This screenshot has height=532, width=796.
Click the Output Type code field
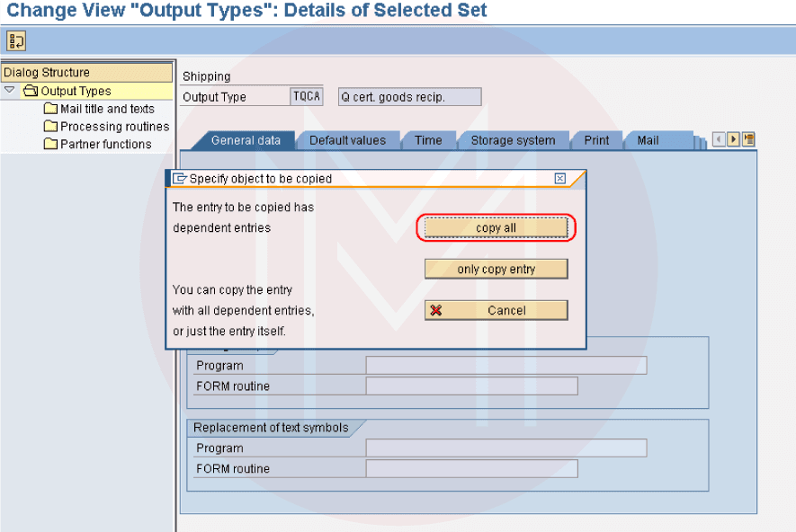(306, 97)
